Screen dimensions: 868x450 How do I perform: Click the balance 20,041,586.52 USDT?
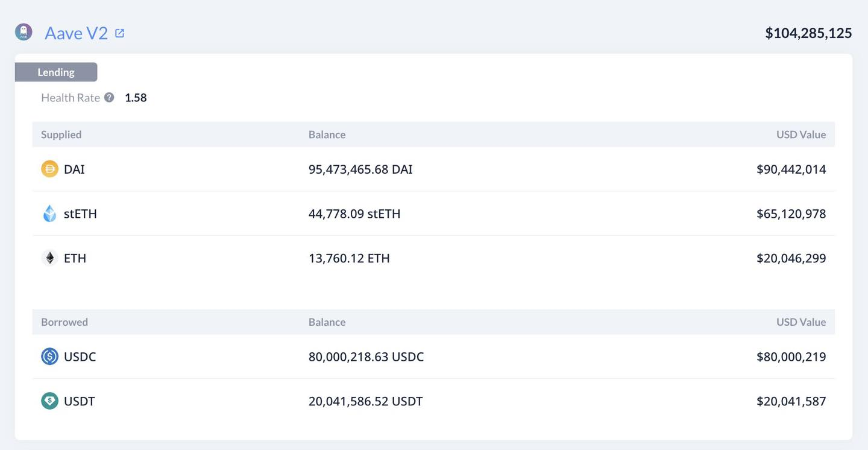coord(365,401)
